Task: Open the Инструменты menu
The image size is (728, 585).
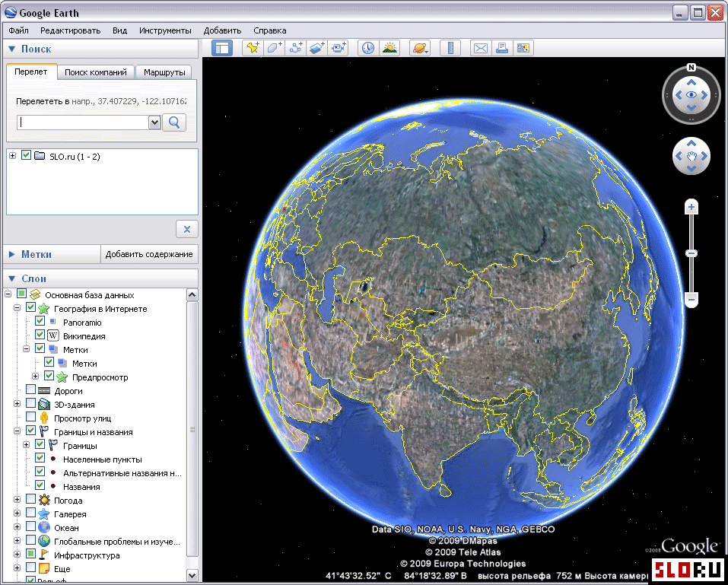Action: [x=165, y=30]
